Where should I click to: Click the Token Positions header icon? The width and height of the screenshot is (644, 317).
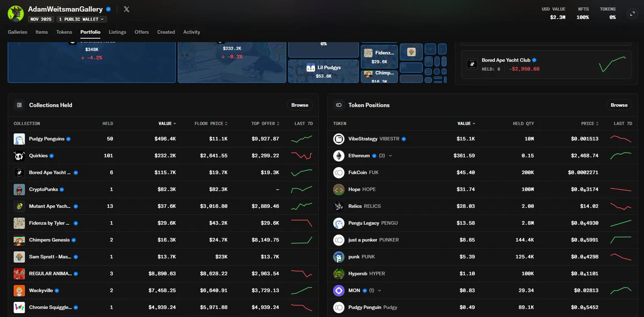pyautogui.click(x=339, y=105)
